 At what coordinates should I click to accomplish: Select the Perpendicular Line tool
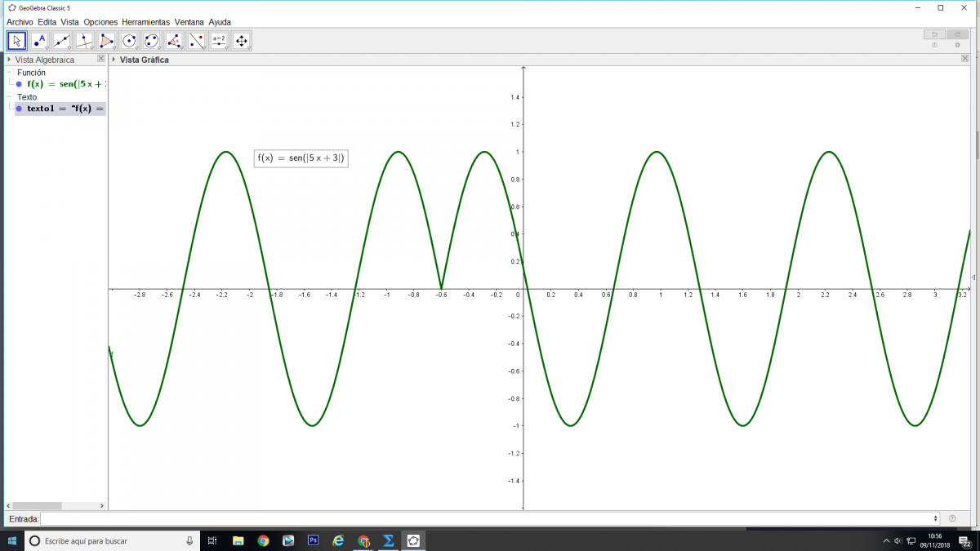pyautogui.click(x=84, y=41)
